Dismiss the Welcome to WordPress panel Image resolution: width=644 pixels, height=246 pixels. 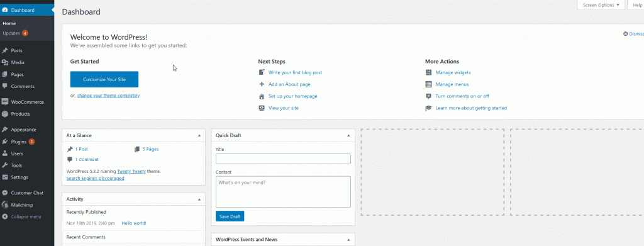point(633,34)
